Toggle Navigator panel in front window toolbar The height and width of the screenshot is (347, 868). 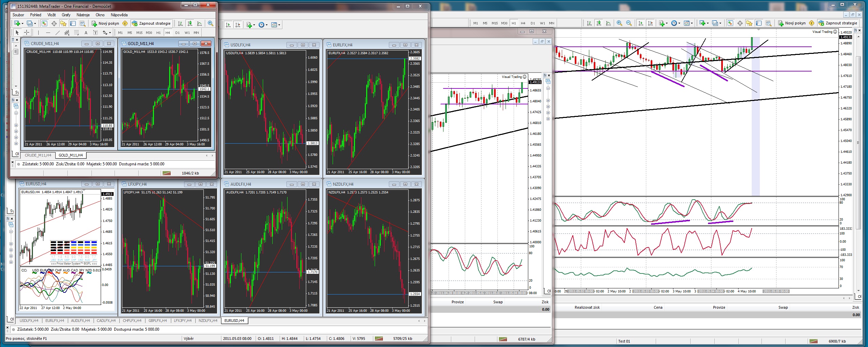point(63,23)
